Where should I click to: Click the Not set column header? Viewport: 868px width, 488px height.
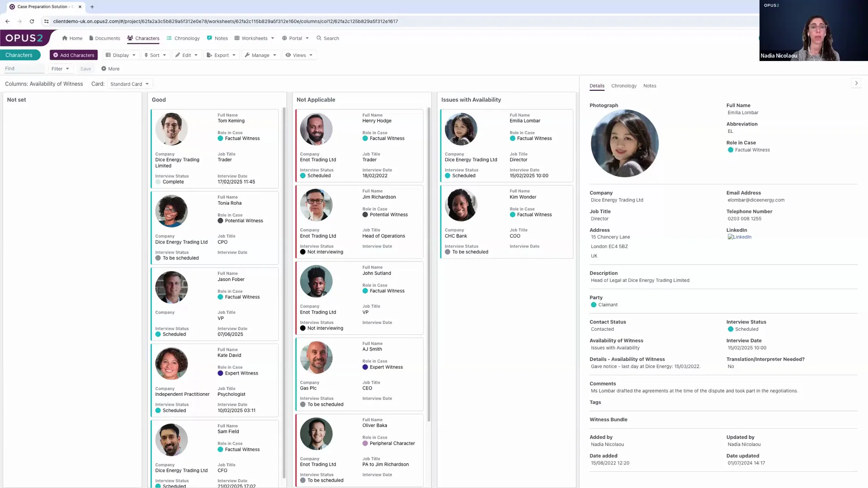pyautogui.click(x=16, y=100)
